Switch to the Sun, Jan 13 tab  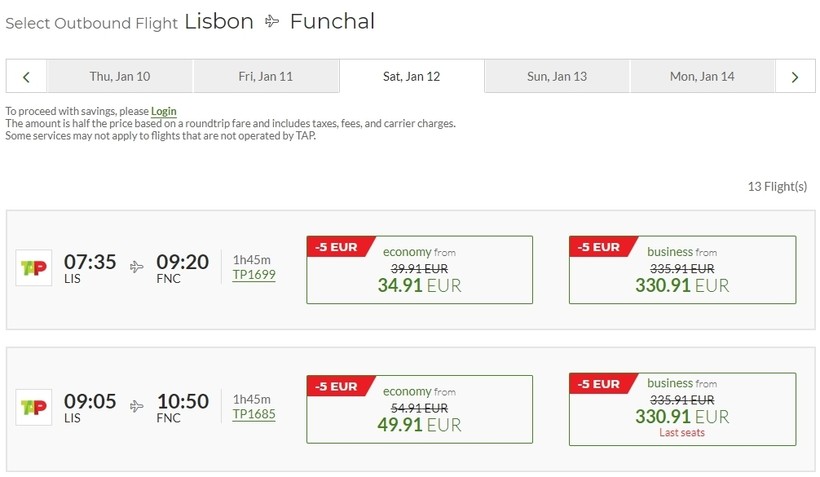pos(557,76)
